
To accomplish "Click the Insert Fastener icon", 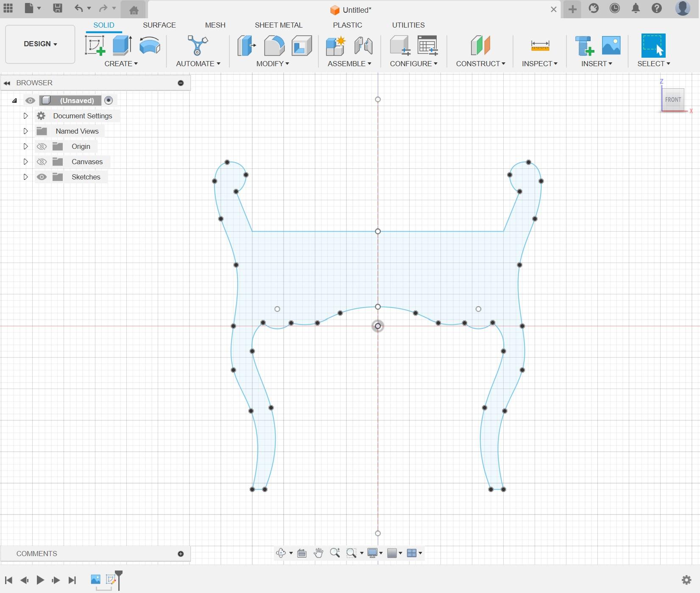I will [584, 45].
